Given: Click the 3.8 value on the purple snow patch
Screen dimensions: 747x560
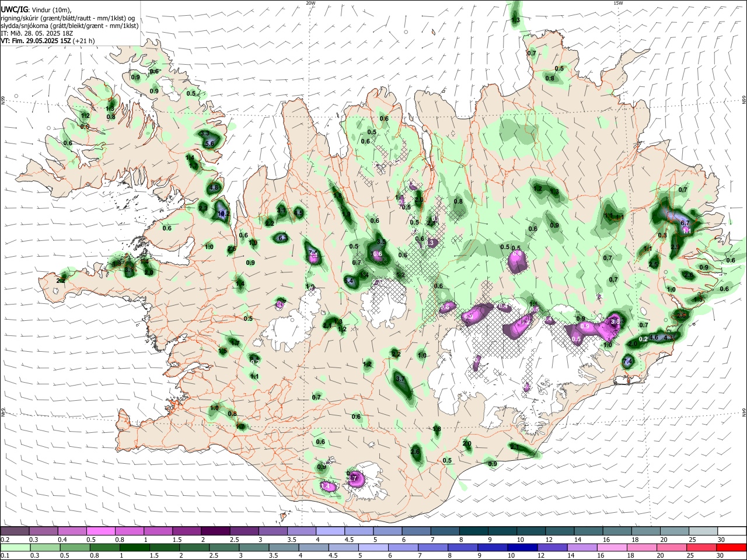Looking at the screenshot, I should point(615,321).
